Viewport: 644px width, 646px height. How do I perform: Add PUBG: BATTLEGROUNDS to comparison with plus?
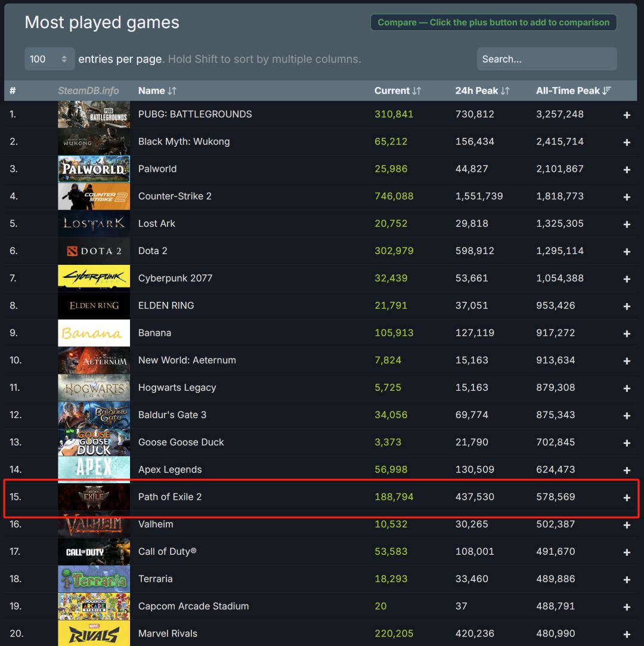[x=627, y=115]
